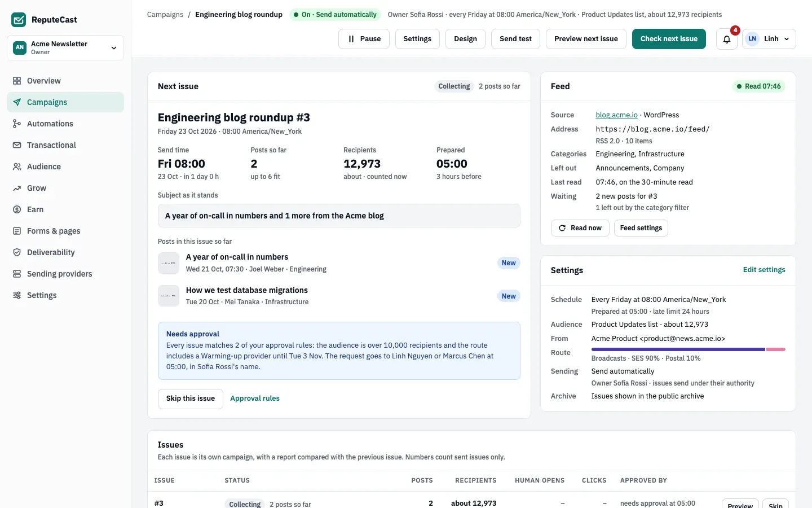The height and width of the screenshot is (508, 812).
Task: Open the Overview sidebar item
Action: (x=65, y=81)
